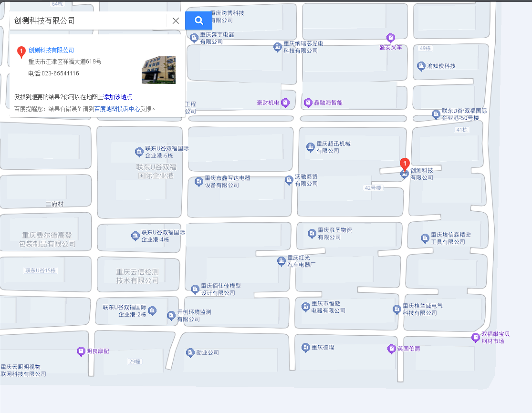
Task: Click the 双福攀宝贝钢材市场 shop icon
Action: click(475, 337)
